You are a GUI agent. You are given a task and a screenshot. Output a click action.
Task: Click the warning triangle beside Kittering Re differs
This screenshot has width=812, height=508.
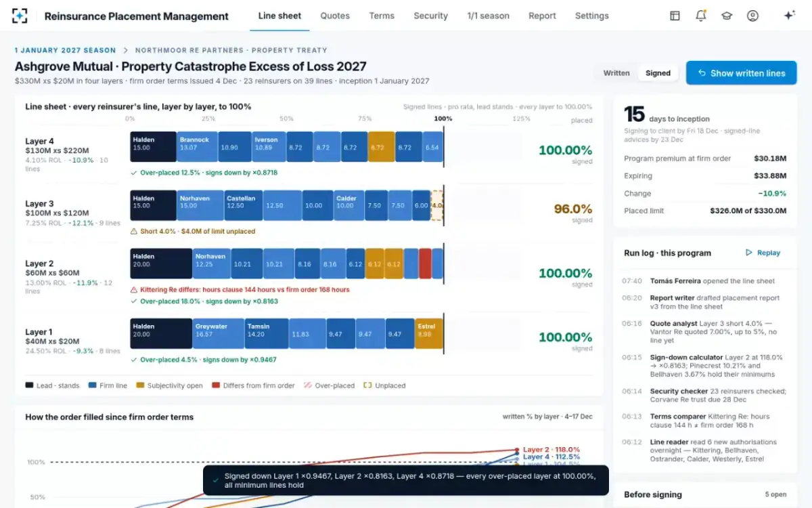click(133, 289)
